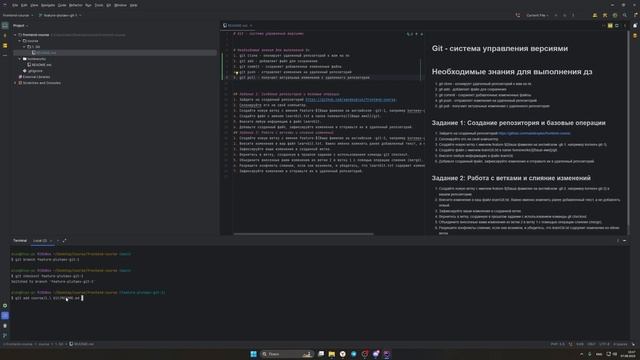
Task: Open the Project tool window icon
Action: click(x=5, y=26)
